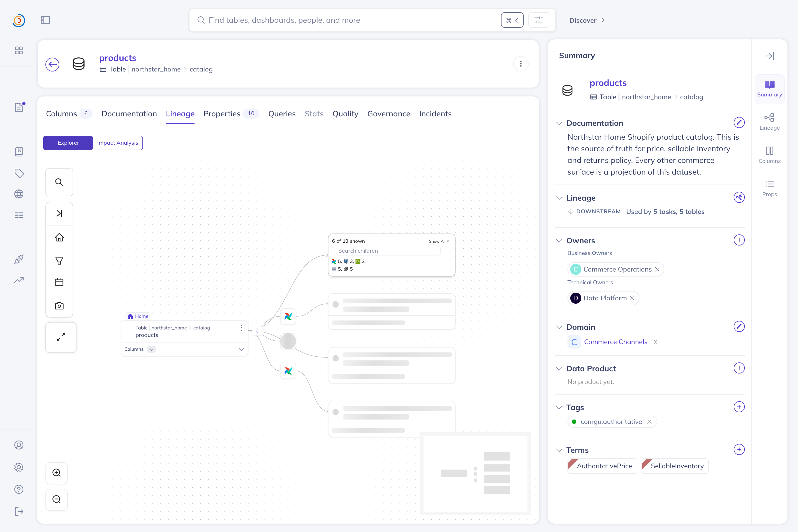Screen dimensions: 798x532
Task: Add a glossary term with plus icon
Action: (739, 449)
